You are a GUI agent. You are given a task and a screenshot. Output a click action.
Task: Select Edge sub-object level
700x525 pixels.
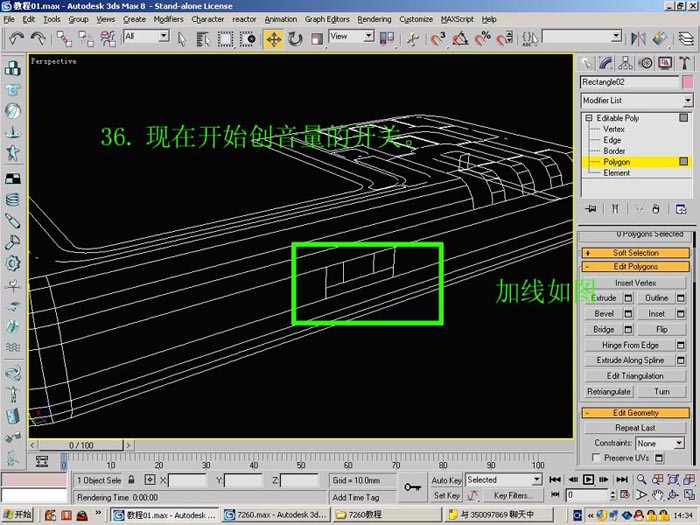(612, 140)
